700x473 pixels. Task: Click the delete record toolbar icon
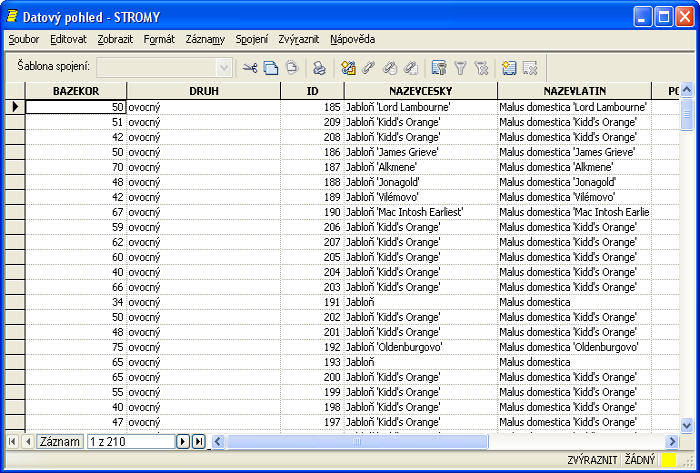530,68
